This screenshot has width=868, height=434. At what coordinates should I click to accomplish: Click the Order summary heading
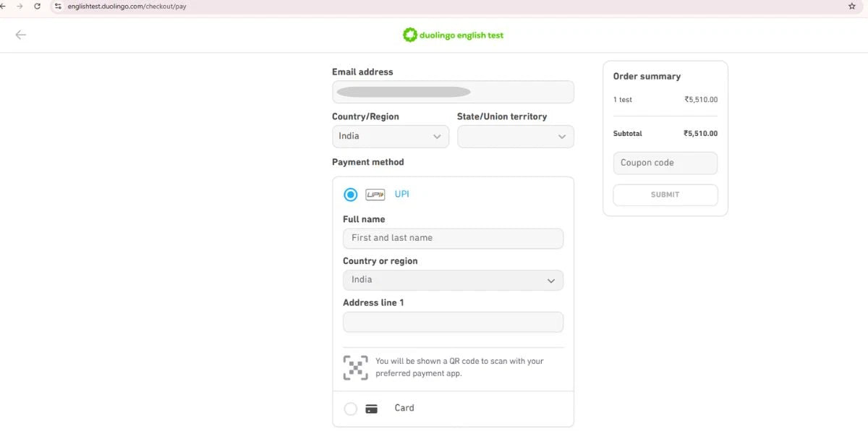pos(647,76)
